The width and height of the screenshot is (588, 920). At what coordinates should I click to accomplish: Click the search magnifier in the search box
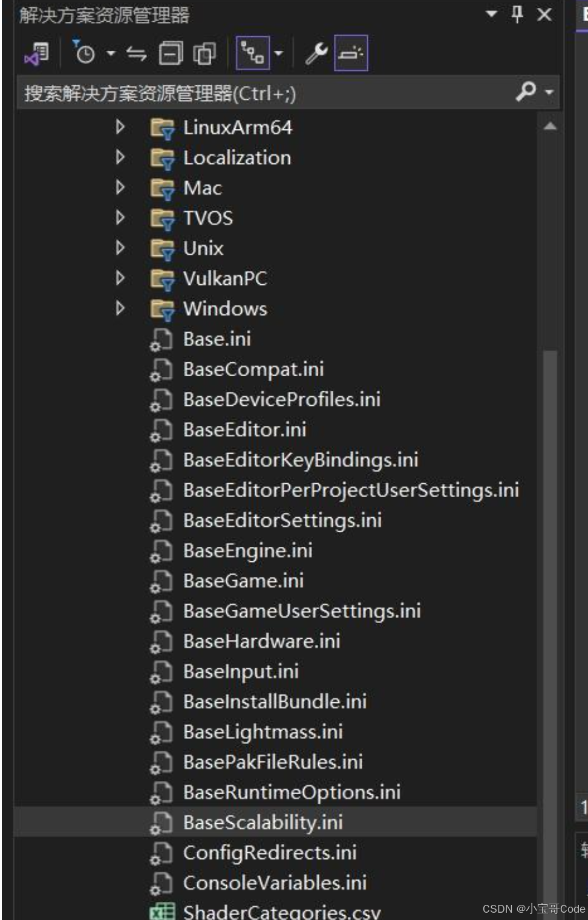tap(526, 91)
